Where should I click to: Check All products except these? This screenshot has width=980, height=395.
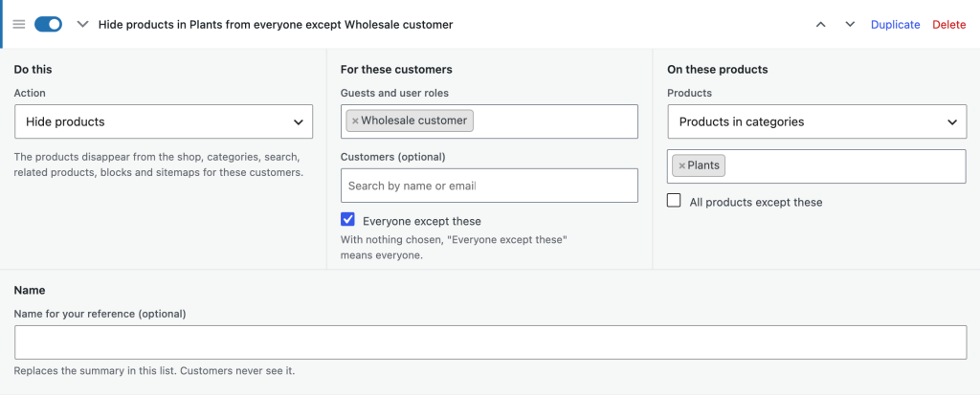[674, 201]
